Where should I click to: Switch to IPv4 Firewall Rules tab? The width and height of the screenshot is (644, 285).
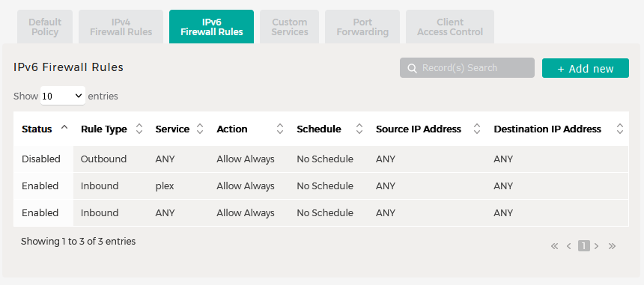click(x=121, y=27)
